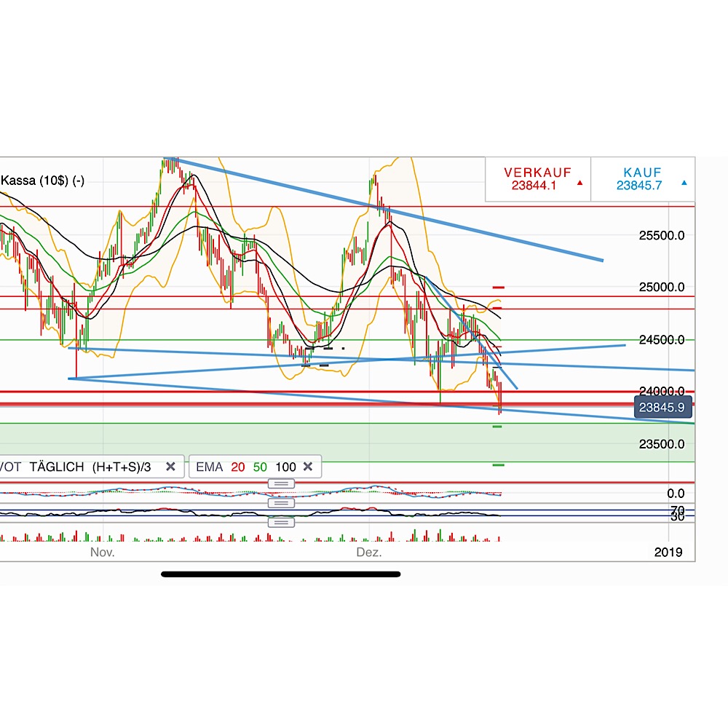Click the grip handle of the first oscillator panel
Screen dimensions: 728x728
[x=280, y=483]
